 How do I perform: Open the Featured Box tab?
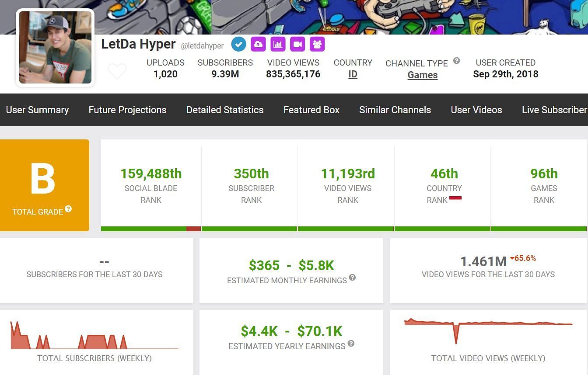[311, 110]
